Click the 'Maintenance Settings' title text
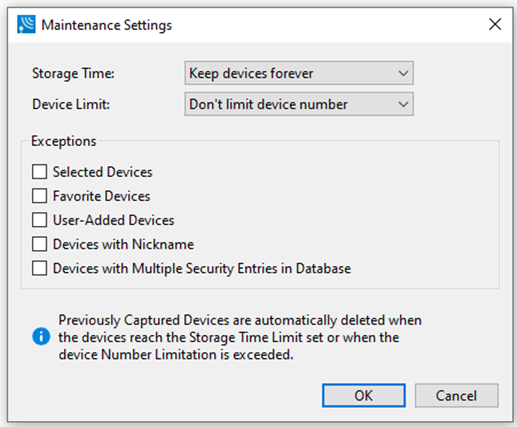Image resolution: width=517 pixels, height=427 pixels. (107, 25)
